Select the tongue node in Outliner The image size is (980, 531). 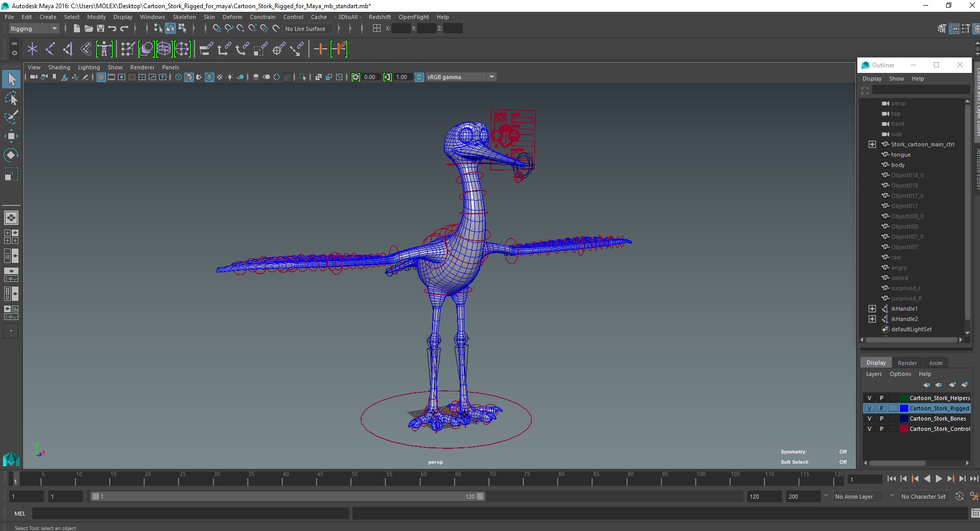[x=901, y=155]
